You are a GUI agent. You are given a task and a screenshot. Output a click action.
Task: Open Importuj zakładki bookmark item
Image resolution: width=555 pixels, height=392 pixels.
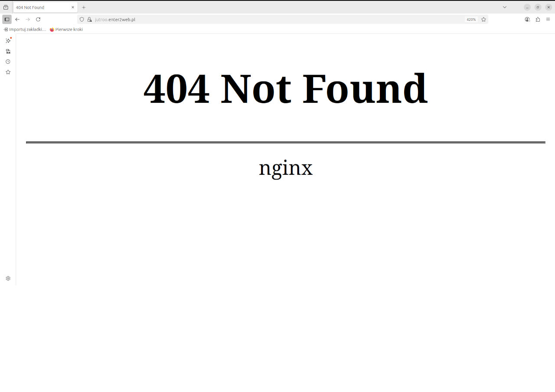[x=25, y=29]
